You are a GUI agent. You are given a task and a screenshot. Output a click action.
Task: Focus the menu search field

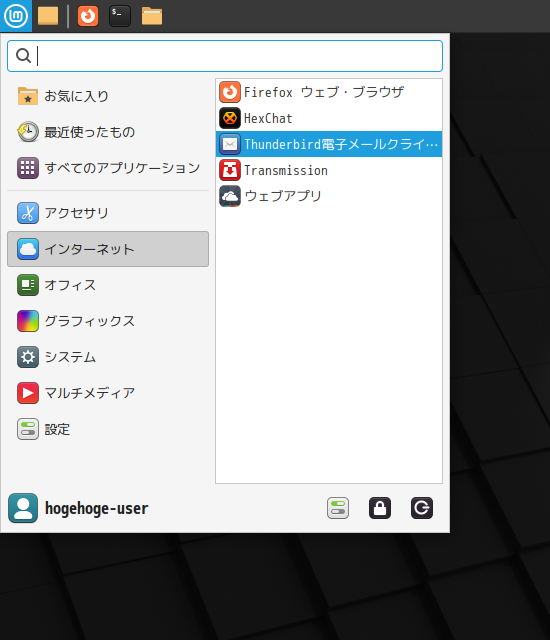point(225,56)
